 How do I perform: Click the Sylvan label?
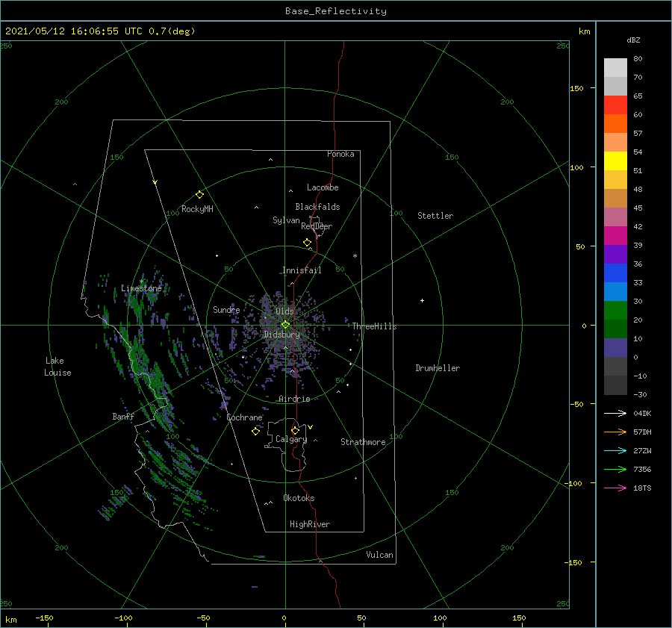click(x=286, y=220)
